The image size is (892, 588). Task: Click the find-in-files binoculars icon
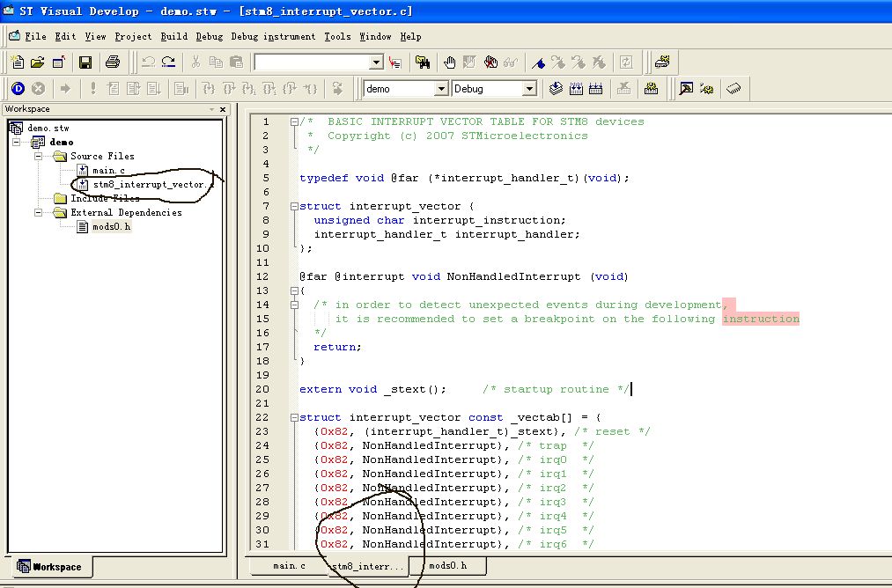coord(423,62)
